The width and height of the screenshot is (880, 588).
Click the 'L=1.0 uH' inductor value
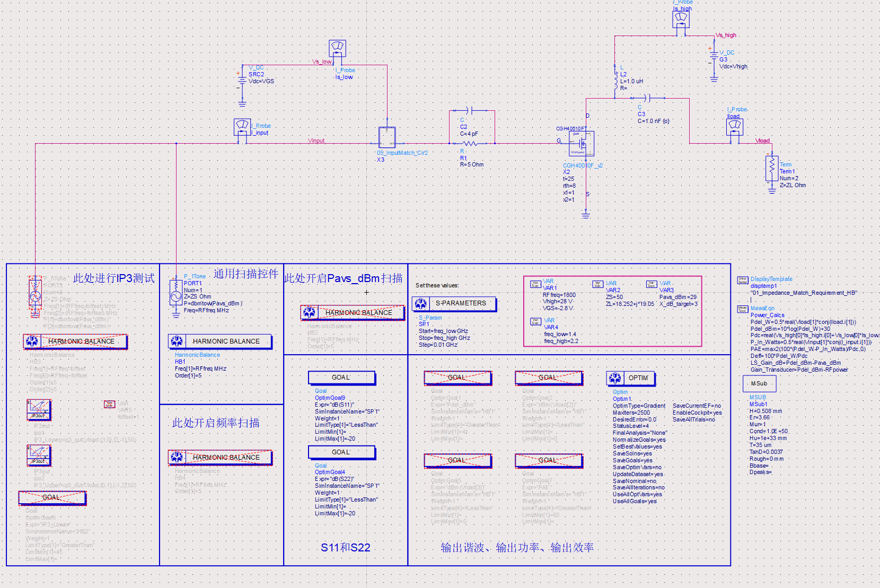tap(631, 81)
